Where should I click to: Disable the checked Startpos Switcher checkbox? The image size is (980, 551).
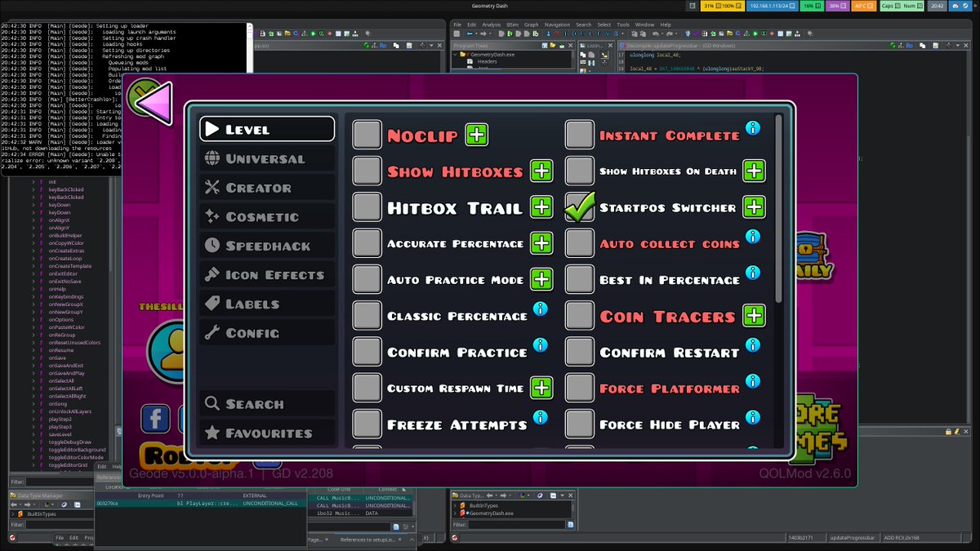coord(580,207)
